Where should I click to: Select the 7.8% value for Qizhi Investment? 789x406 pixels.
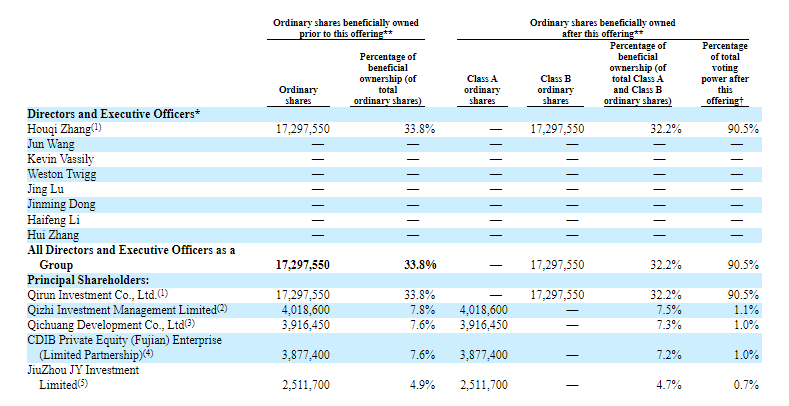point(423,310)
